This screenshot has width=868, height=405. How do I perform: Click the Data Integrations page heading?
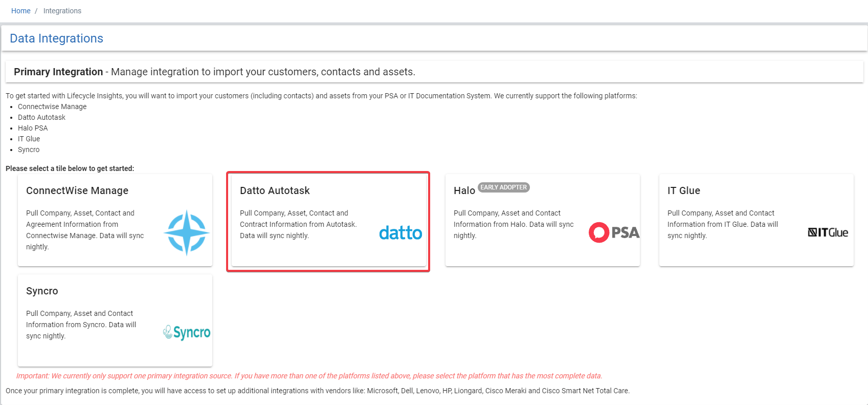click(x=56, y=38)
